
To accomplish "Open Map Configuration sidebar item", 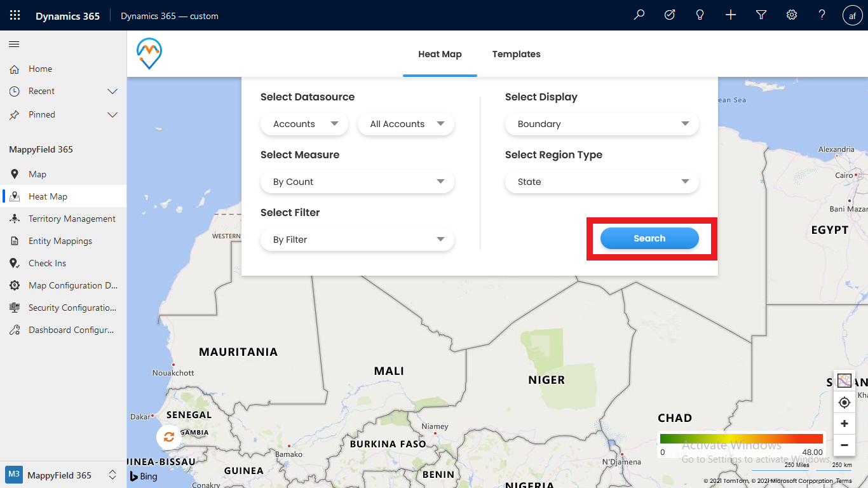I will [64, 285].
